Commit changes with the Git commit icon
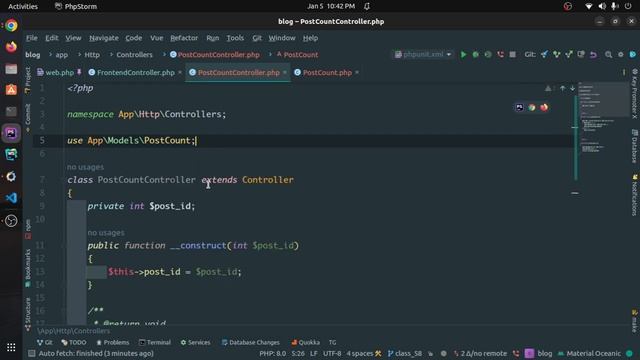This screenshot has width=640, height=360. [556, 54]
